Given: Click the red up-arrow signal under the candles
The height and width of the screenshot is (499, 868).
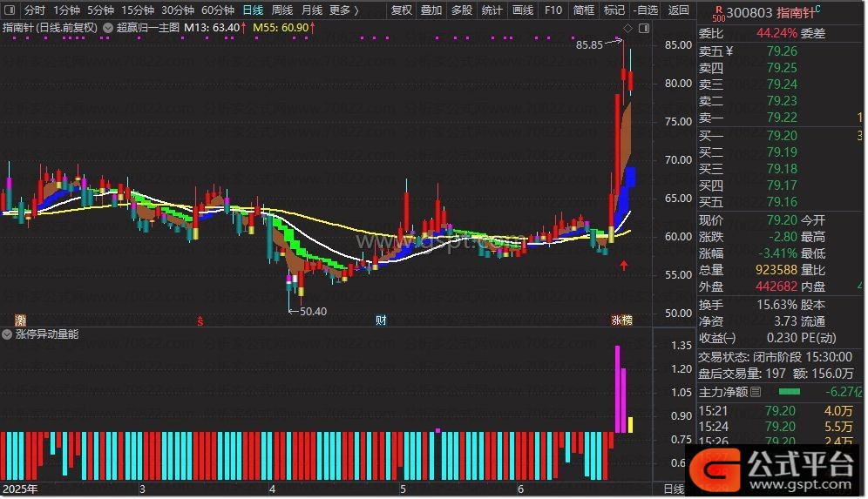Looking at the screenshot, I should pyautogui.click(x=624, y=265).
